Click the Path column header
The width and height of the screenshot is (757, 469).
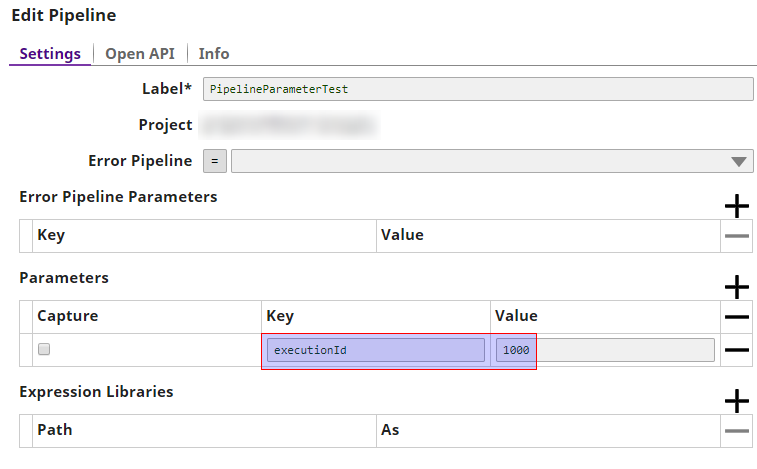pyautogui.click(x=55, y=430)
